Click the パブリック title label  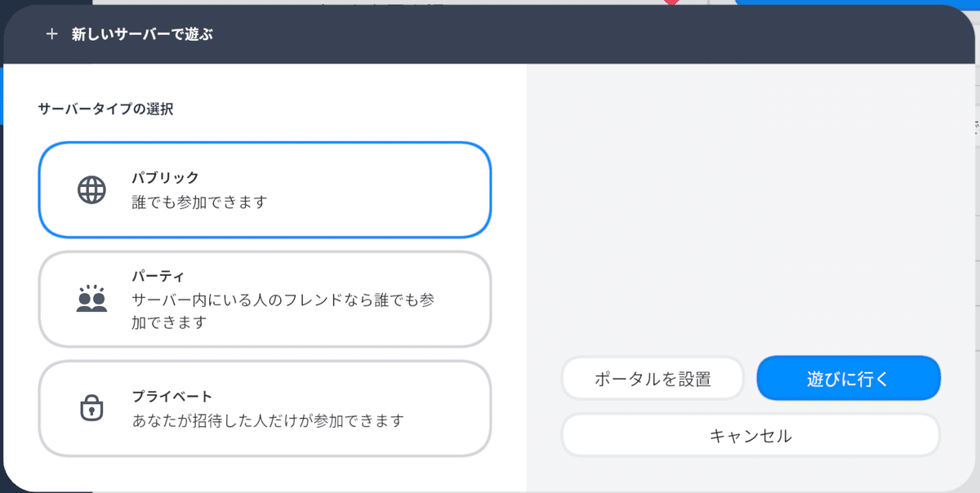(x=166, y=177)
